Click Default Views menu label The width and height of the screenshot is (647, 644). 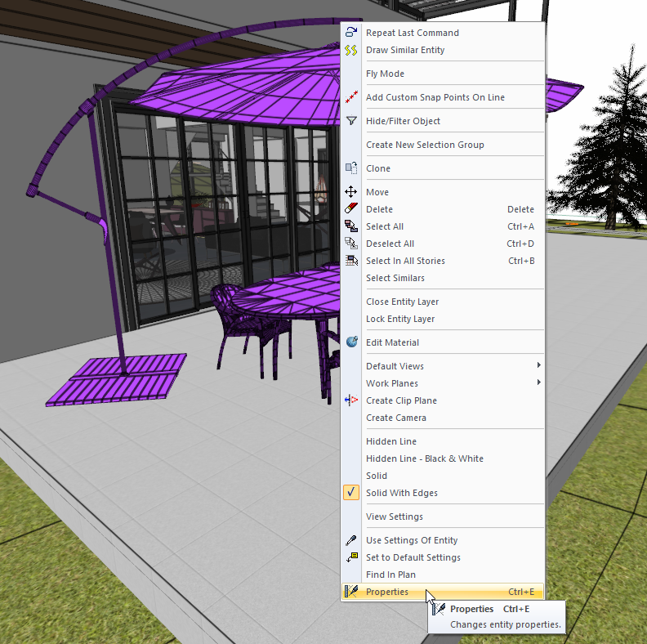pyautogui.click(x=395, y=366)
